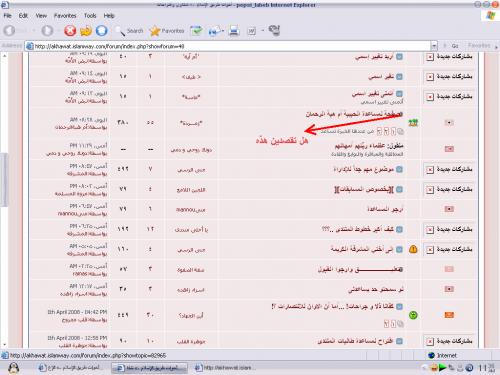Expand the address bar dropdown arrow
The width and height of the screenshot is (500, 375).
click(x=434, y=46)
